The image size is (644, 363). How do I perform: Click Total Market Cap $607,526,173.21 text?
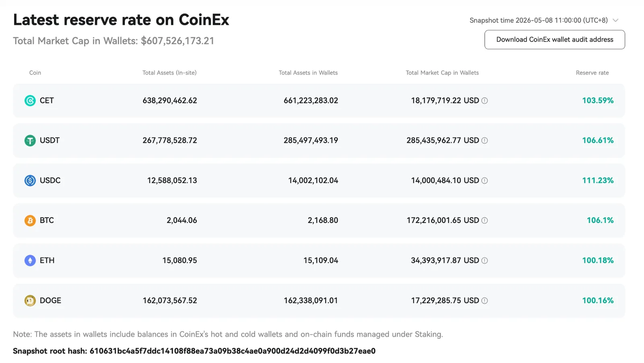point(114,41)
